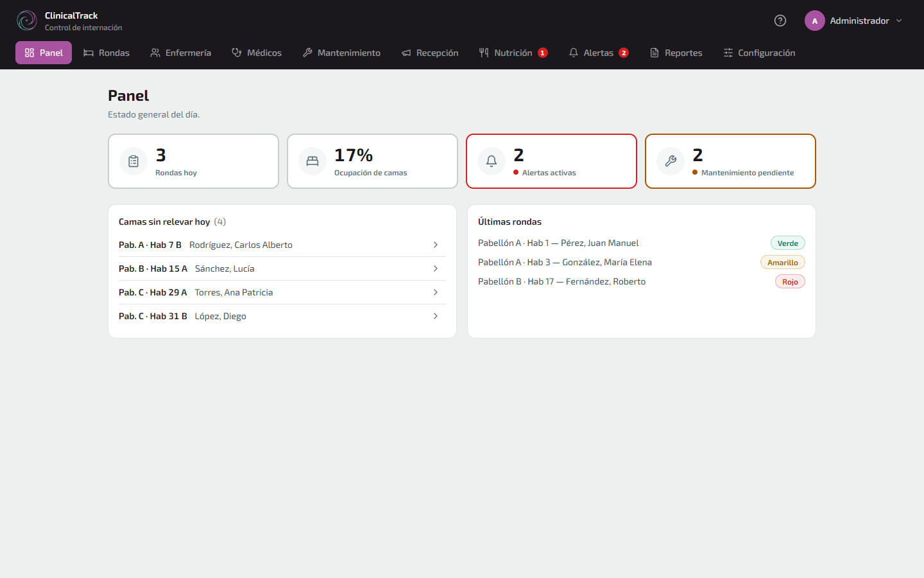Click the wrench icon in Mantenimiento pendiente card
The image size is (924, 578).
click(x=671, y=161)
